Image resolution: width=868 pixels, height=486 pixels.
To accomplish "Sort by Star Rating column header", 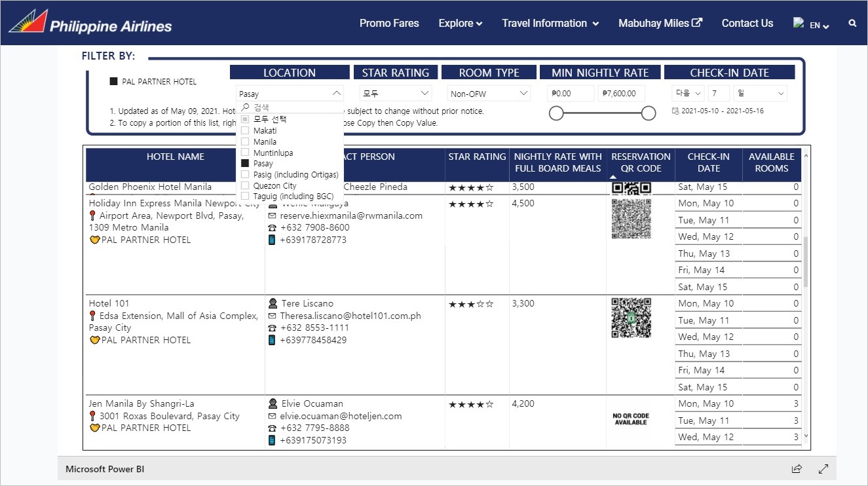I will pyautogui.click(x=477, y=157).
